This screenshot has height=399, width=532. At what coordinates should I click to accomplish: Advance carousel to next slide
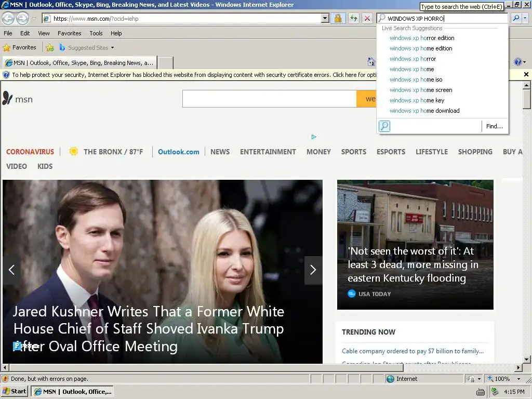click(x=313, y=270)
